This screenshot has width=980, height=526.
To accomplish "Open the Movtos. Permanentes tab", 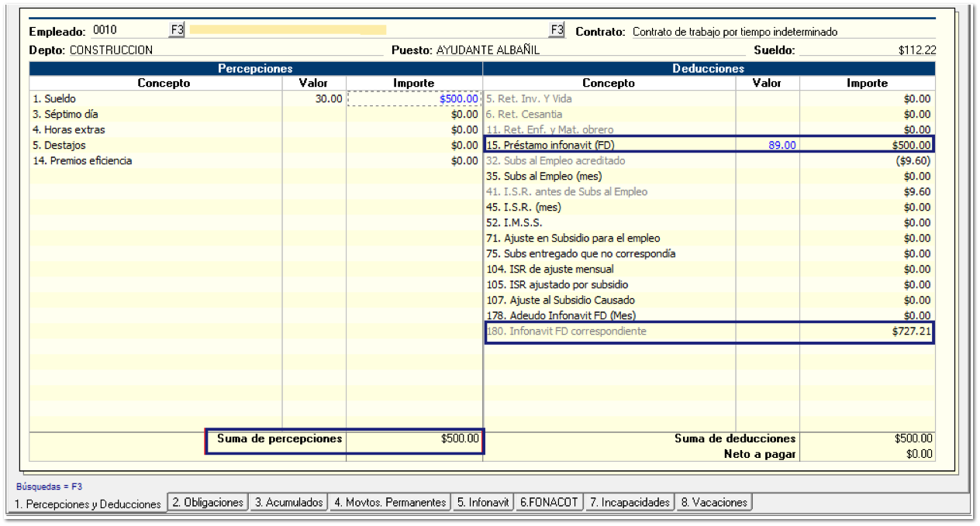I will point(390,503).
